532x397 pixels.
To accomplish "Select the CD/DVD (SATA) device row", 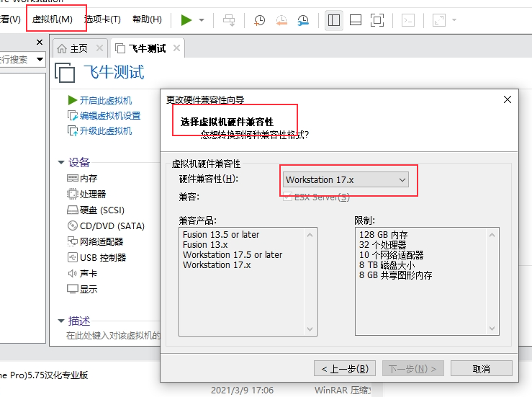I will (106, 226).
